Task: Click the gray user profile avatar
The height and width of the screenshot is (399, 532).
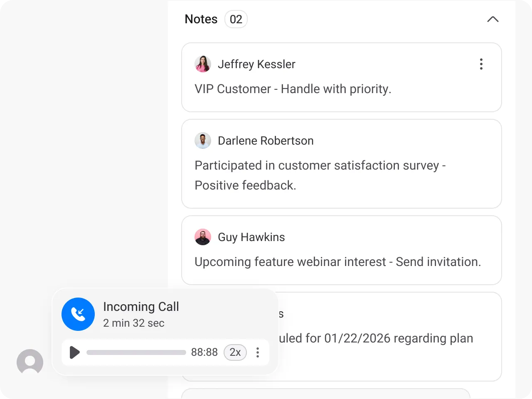Action: coord(30,362)
